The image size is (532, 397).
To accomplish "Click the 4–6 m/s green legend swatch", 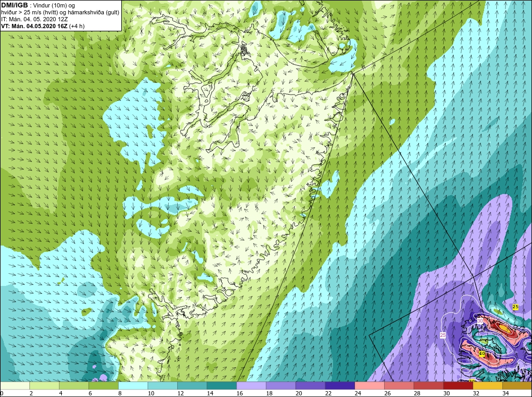I will (x=74, y=385).
